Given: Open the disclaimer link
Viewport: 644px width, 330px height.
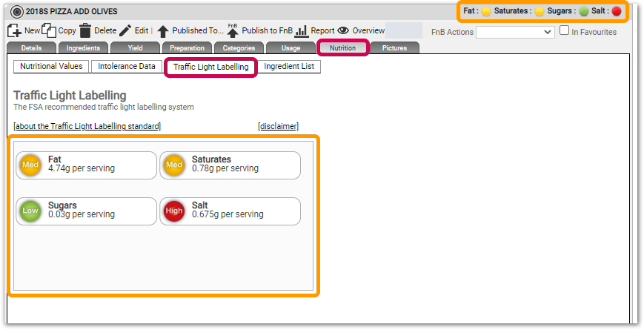Looking at the screenshot, I should coord(279,126).
